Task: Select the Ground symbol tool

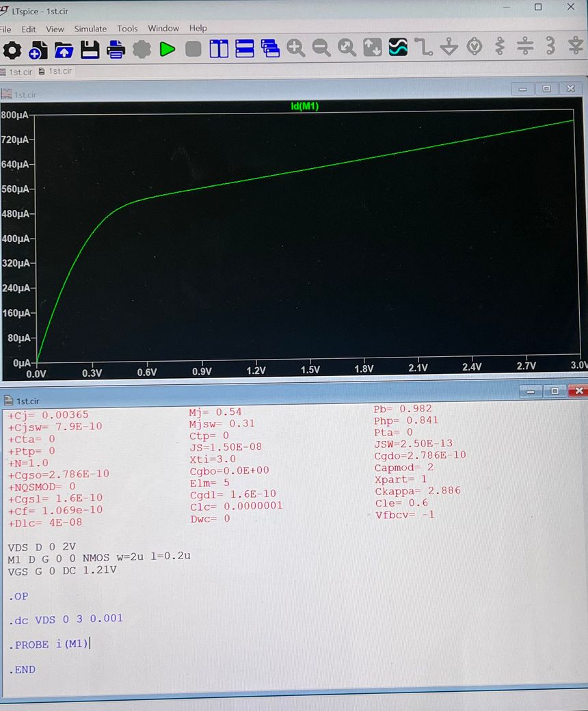Action: tap(449, 47)
